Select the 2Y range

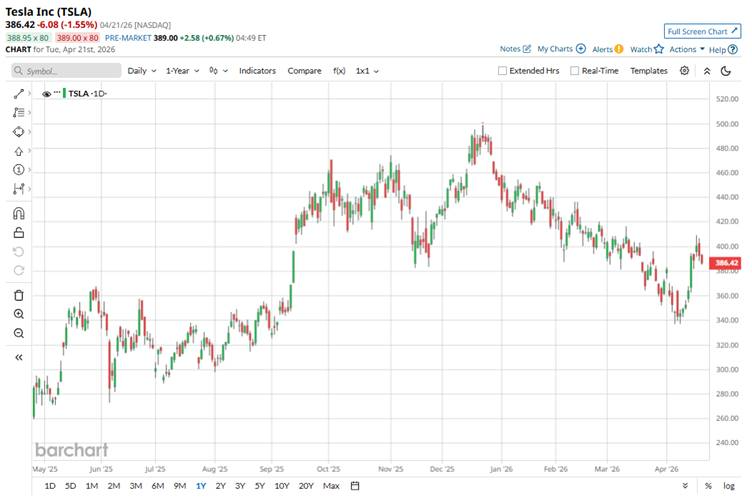pyautogui.click(x=220, y=486)
